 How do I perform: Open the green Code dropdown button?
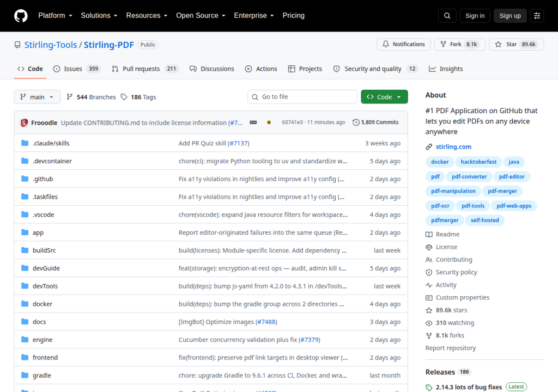point(384,97)
